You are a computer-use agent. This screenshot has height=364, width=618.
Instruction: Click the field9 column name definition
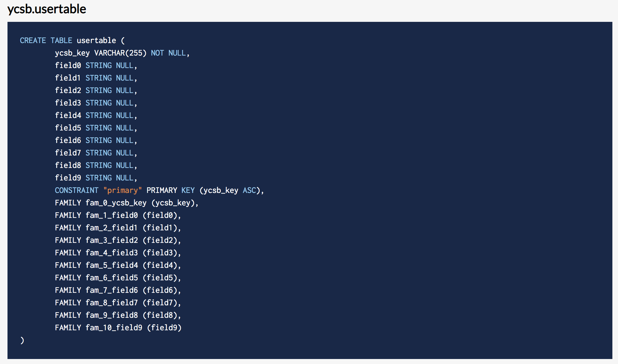click(x=68, y=178)
